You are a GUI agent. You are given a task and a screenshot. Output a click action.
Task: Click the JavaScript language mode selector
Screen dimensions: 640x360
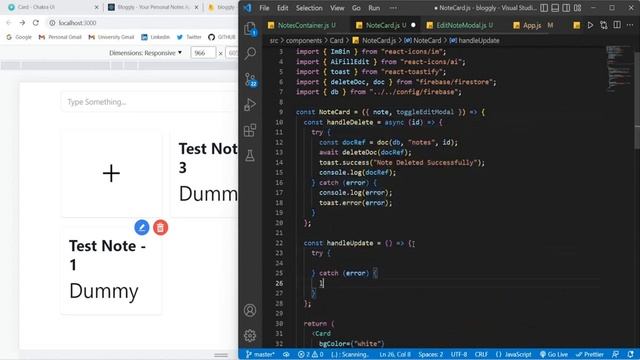pyautogui.click(x=513, y=354)
